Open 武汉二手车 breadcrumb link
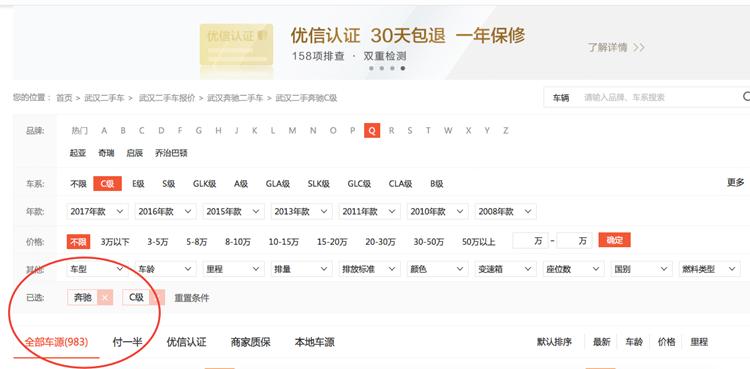The height and width of the screenshot is (369, 750). tap(104, 98)
